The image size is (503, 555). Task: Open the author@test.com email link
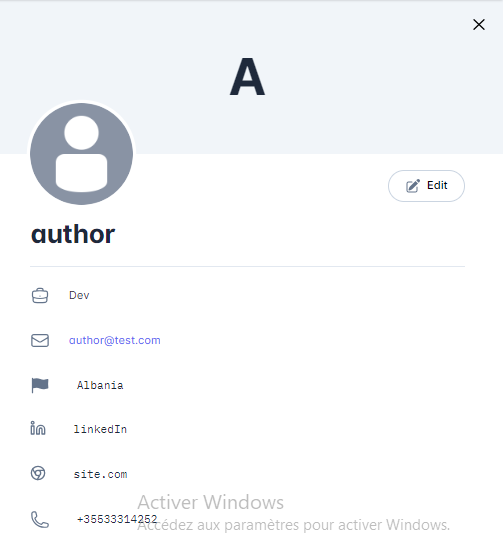tap(115, 341)
